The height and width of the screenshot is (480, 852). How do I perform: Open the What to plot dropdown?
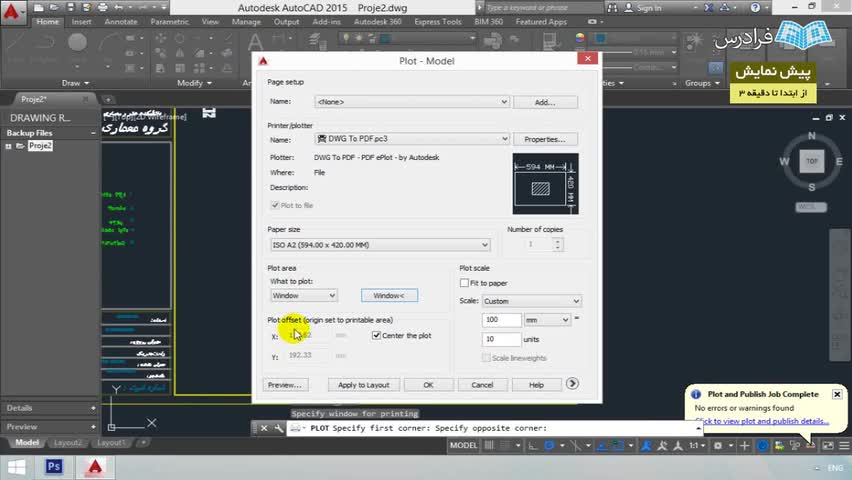pos(304,296)
